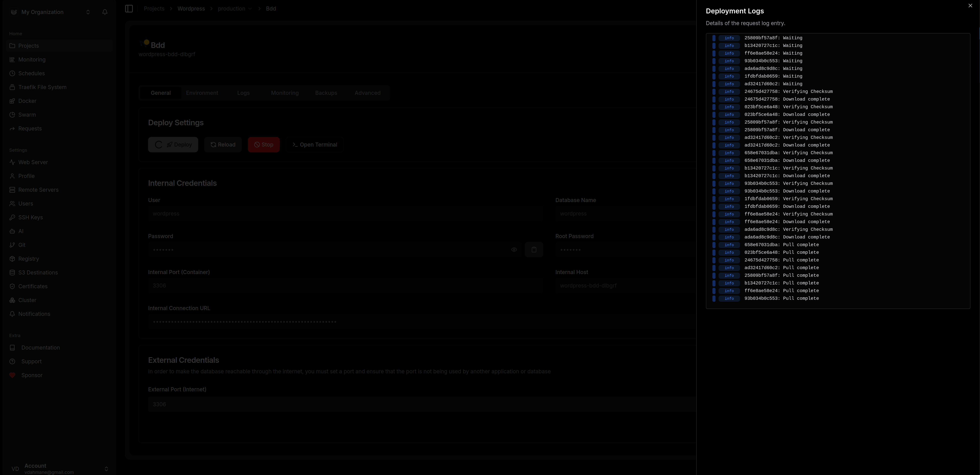980x475 pixels.
Task: Expand the Account menu chevron
Action: [x=106, y=469]
